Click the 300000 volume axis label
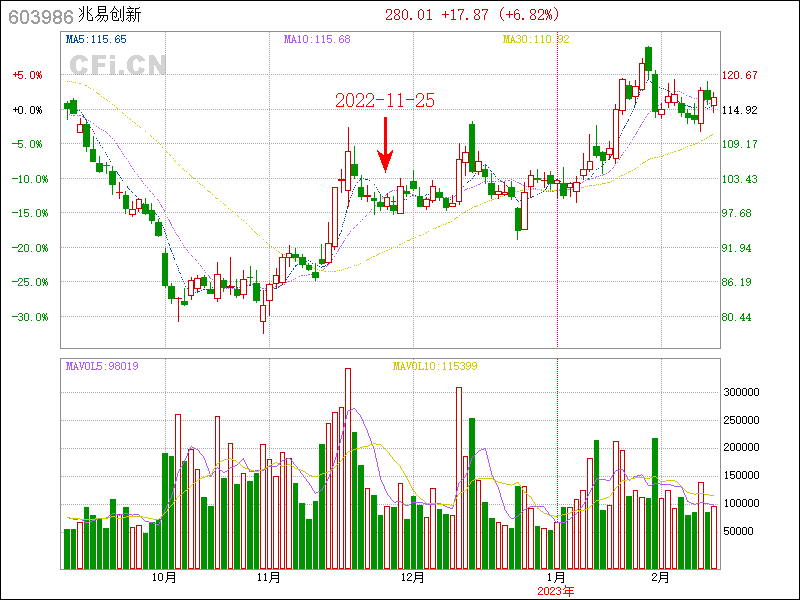800x600 pixels. point(741,392)
